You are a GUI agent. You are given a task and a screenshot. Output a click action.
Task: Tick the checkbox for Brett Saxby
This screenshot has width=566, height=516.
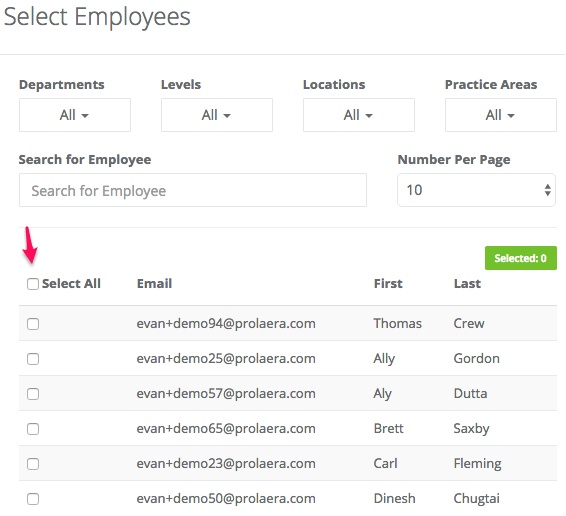click(33, 429)
